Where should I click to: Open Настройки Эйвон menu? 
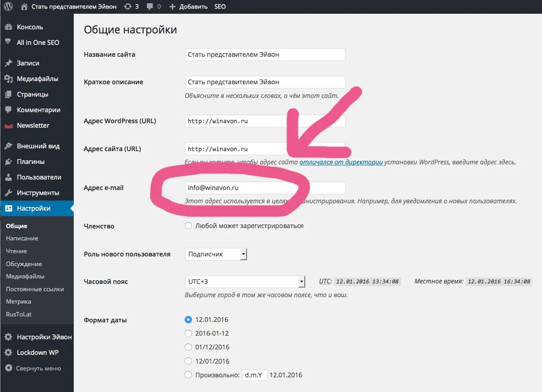pos(44,337)
